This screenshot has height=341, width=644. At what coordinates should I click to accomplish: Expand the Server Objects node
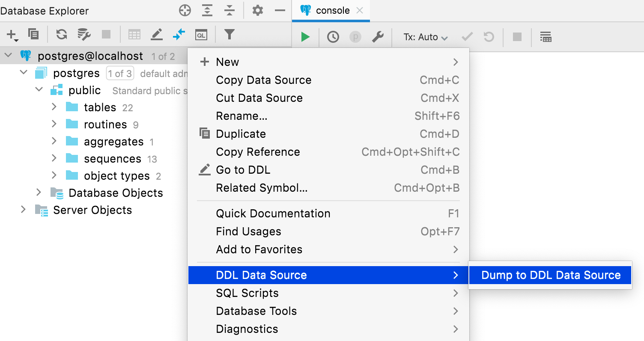coord(23,210)
